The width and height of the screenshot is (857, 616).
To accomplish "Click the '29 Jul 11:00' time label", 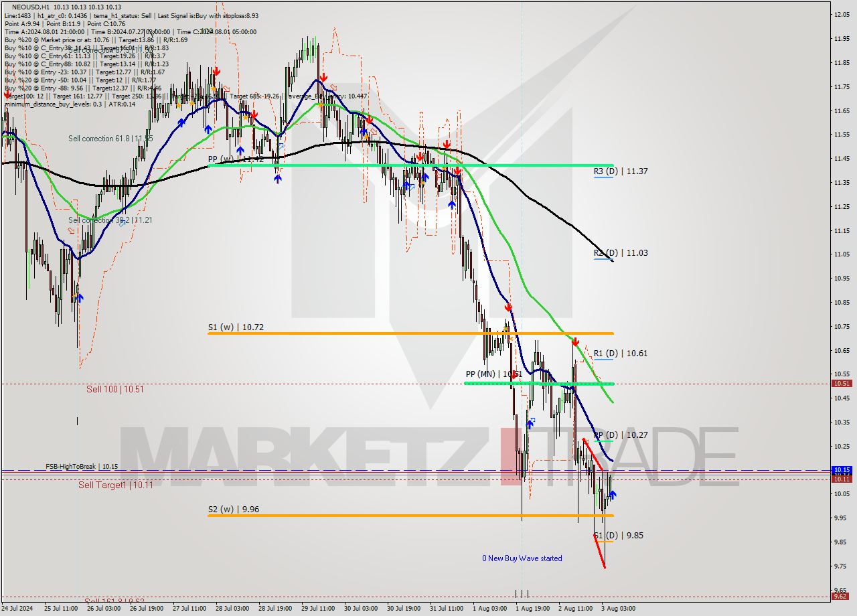I will 318,609.
